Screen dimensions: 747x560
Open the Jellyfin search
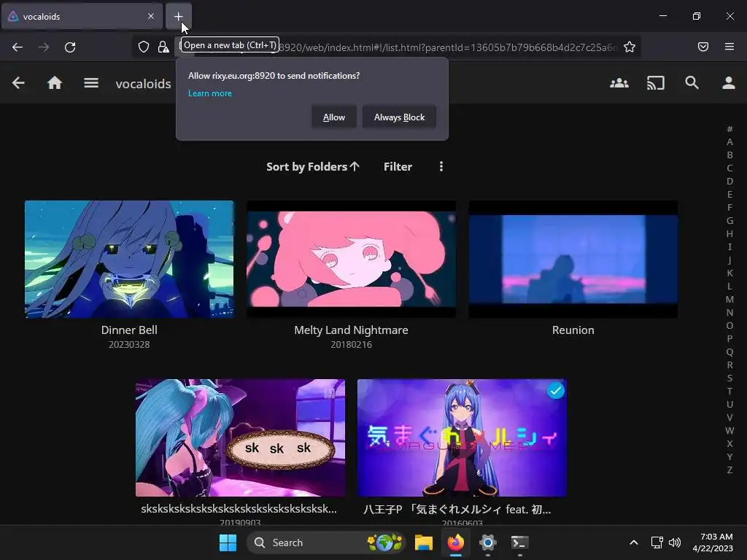pos(692,83)
